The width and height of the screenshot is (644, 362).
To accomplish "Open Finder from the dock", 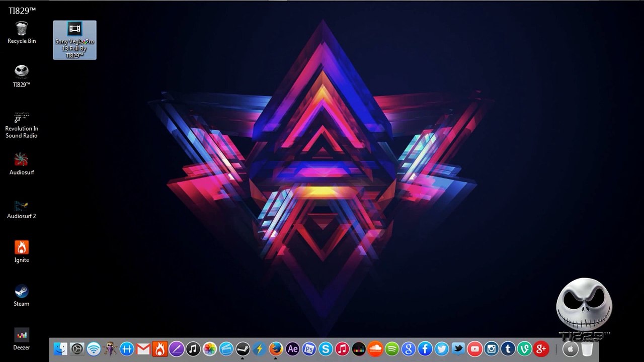I will pos(60,349).
